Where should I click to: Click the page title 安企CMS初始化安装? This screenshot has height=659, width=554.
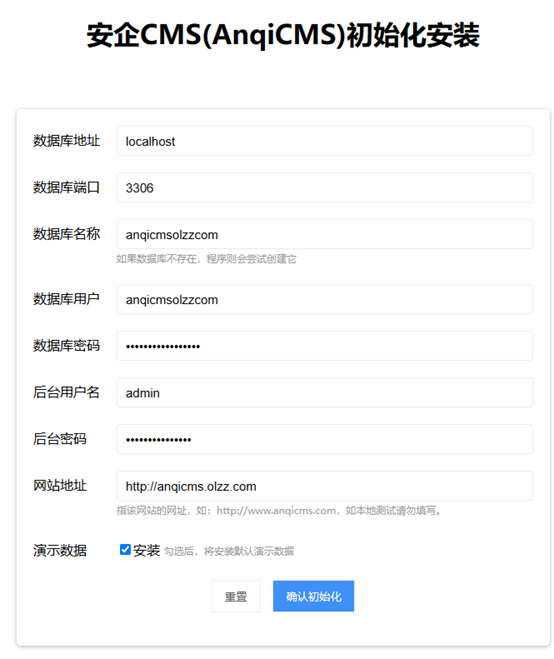pos(283,35)
